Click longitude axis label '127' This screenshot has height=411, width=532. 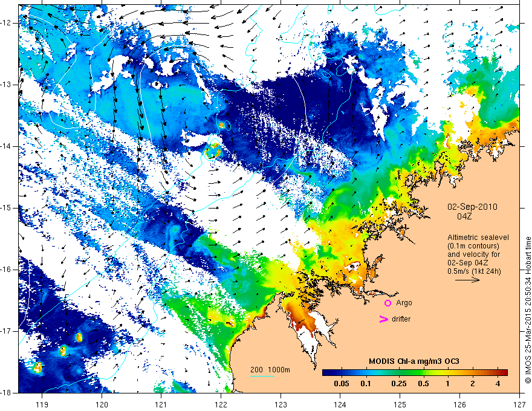pos(519,404)
